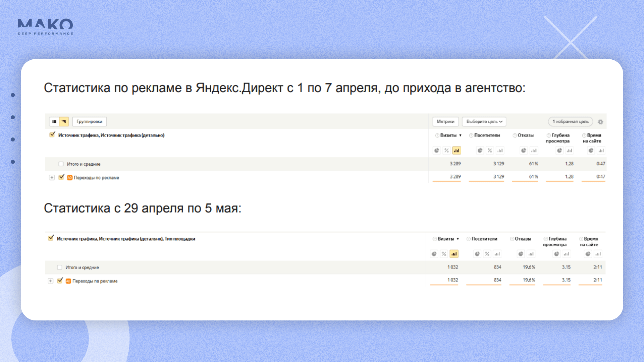Expand Переходы по рекламе row in top table
This screenshot has width=644, height=362.
pyautogui.click(x=52, y=178)
